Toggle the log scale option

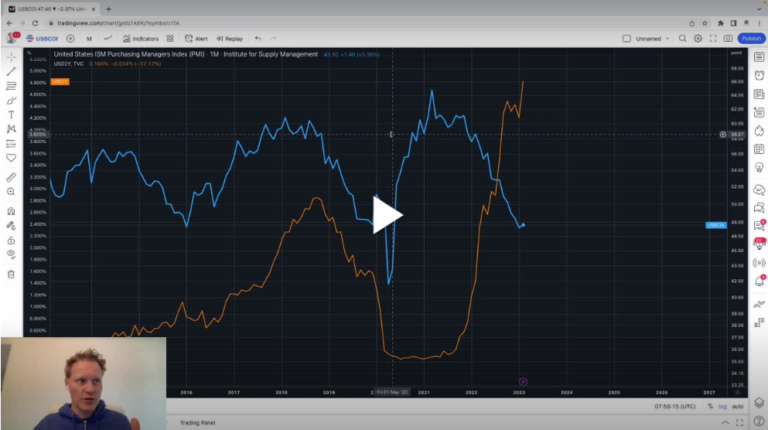pyautogui.click(x=722, y=407)
